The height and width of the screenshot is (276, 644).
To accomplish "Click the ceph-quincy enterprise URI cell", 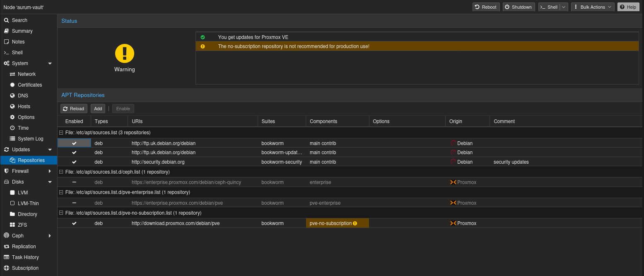I will 193,182.
